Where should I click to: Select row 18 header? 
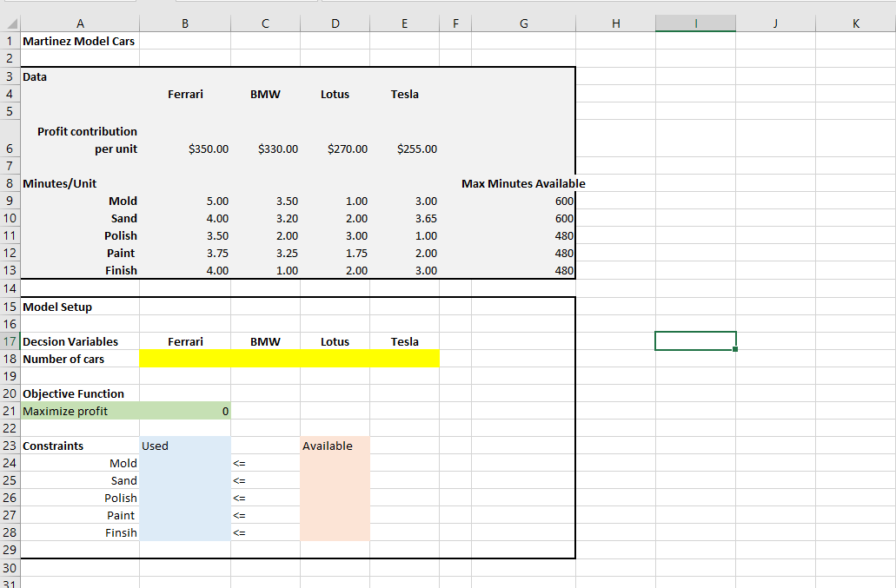(9, 358)
